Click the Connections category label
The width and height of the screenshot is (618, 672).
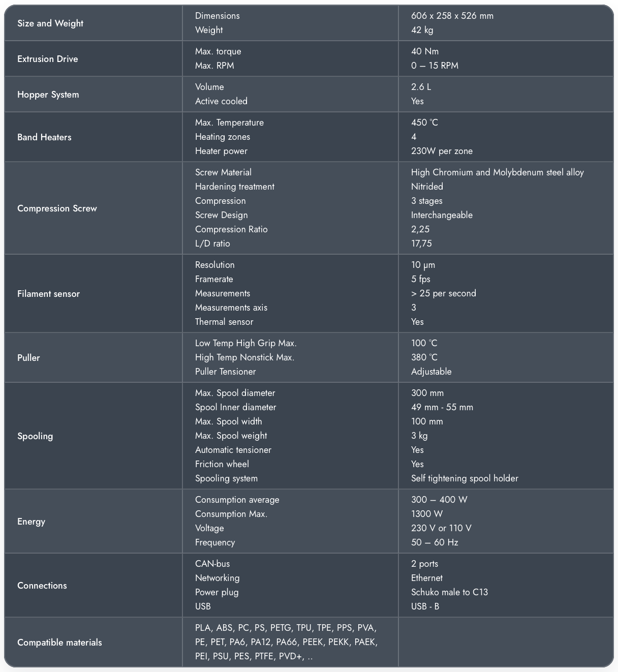[42, 586]
